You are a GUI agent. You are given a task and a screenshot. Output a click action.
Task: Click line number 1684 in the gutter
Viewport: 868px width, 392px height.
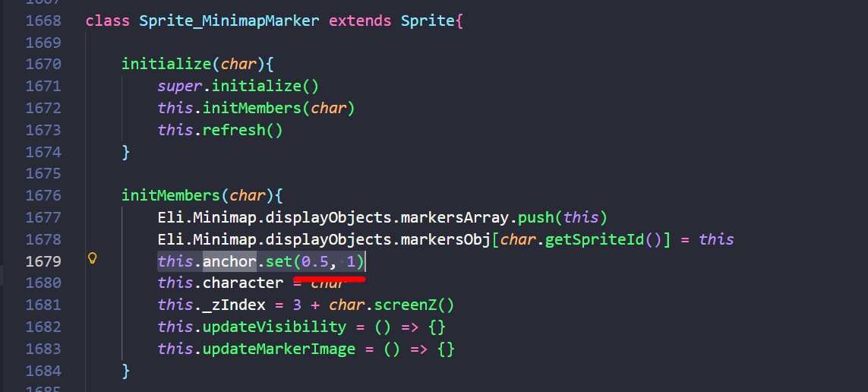(x=44, y=371)
